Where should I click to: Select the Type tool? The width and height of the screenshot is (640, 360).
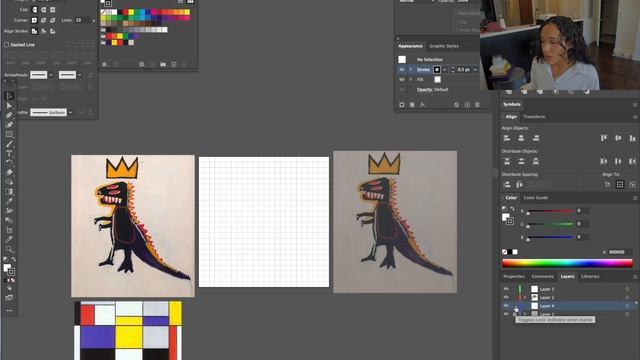pyautogui.click(x=9, y=153)
